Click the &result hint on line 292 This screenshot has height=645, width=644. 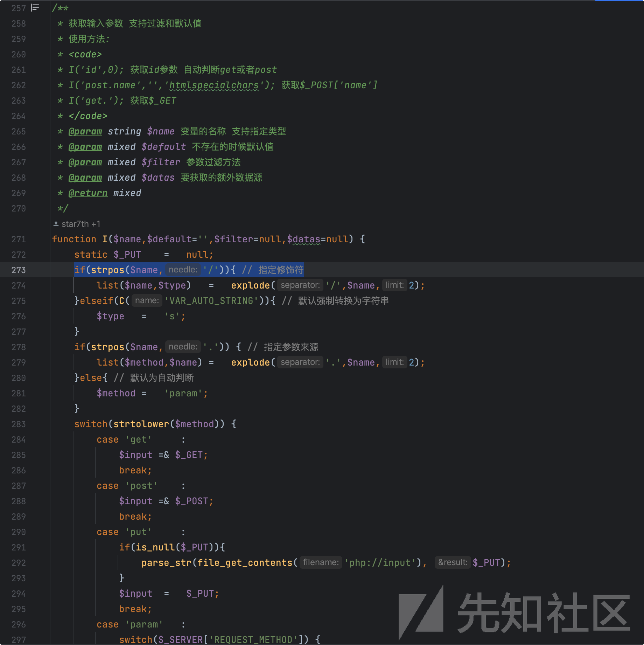click(x=453, y=562)
